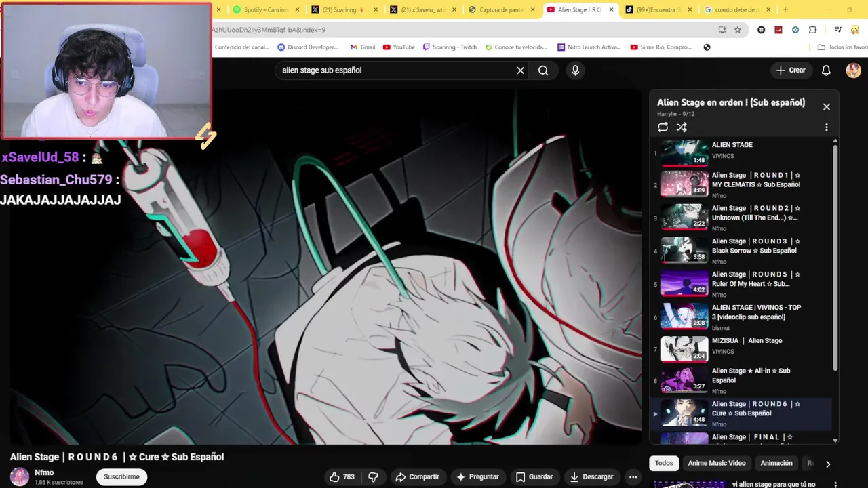Play Alien Stage All-in Sub Español
868x488 pixels.
pyautogui.click(x=741, y=380)
